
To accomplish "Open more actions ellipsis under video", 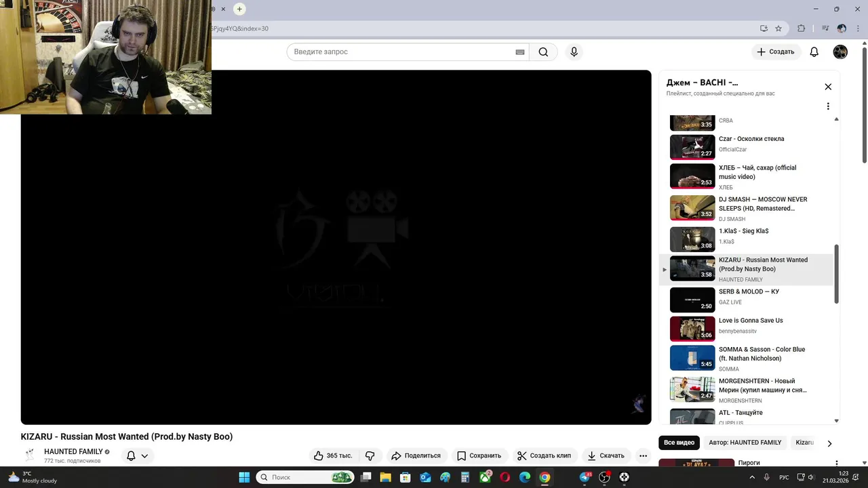I will [x=644, y=456].
